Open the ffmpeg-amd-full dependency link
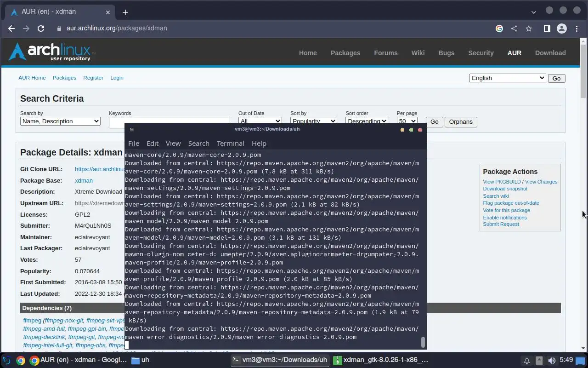Image resolution: width=588 pixels, height=368 pixels. tap(44, 329)
